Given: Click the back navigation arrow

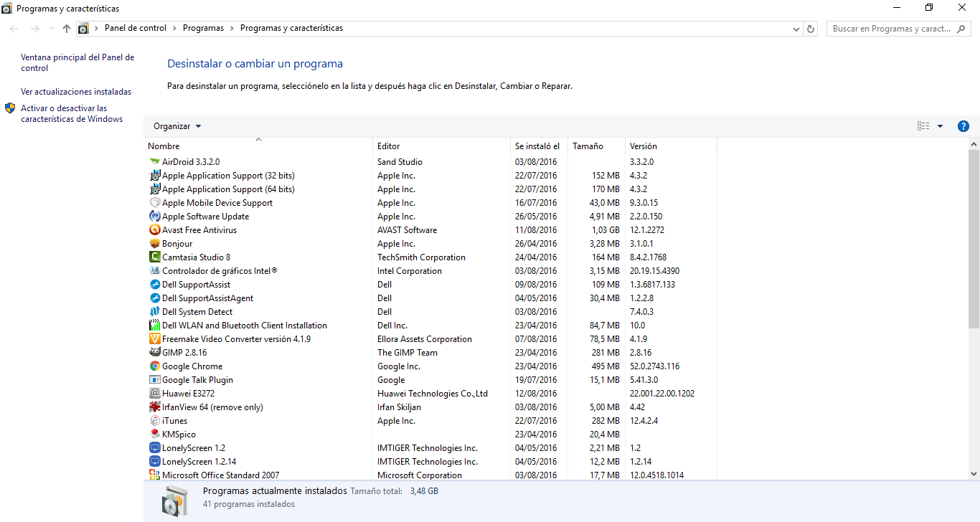Looking at the screenshot, I should click(14, 29).
